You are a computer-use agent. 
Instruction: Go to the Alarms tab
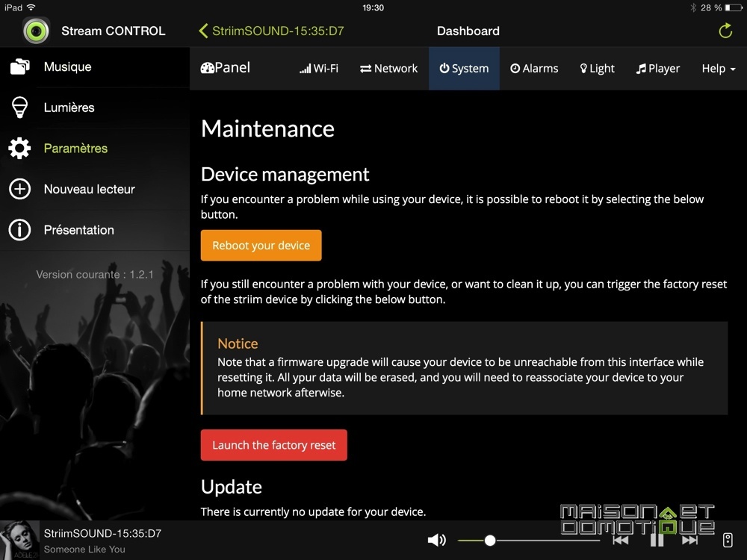[534, 69]
